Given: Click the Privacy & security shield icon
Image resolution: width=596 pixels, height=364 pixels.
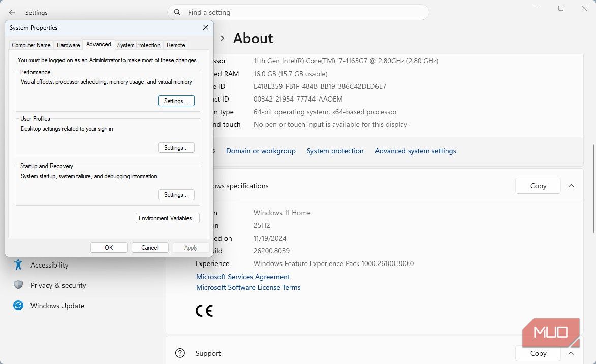Looking at the screenshot, I should coord(18,285).
